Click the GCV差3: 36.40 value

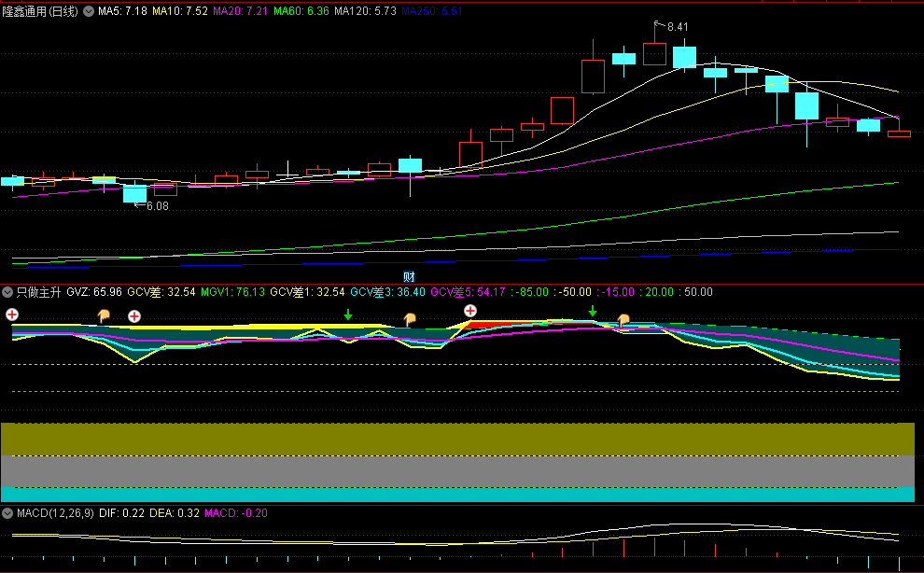tap(387, 292)
